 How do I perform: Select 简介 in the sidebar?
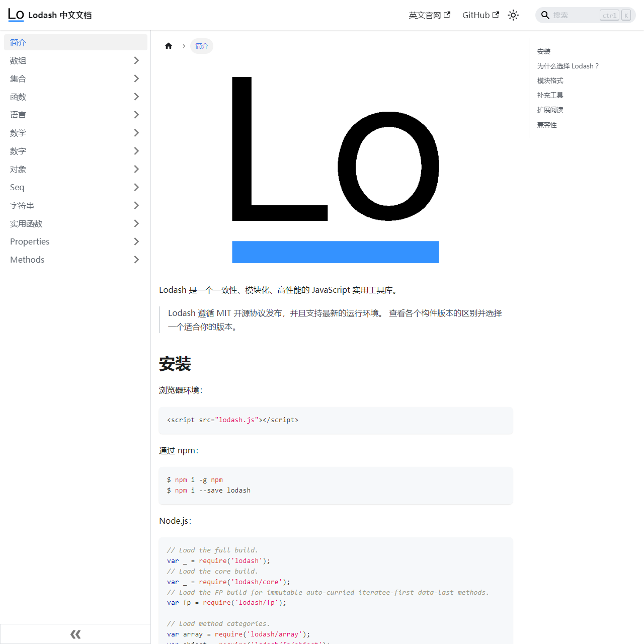pyautogui.click(x=75, y=42)
